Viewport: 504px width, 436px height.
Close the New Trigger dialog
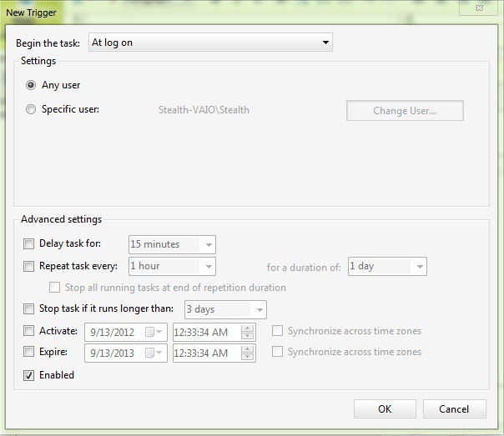point(479,8)
